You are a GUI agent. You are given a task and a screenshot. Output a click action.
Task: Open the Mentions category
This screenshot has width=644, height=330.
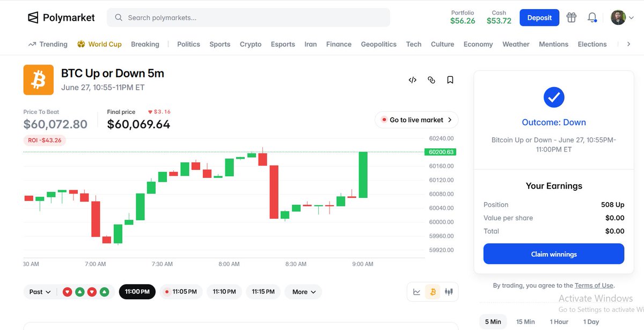tap(553, 44)
